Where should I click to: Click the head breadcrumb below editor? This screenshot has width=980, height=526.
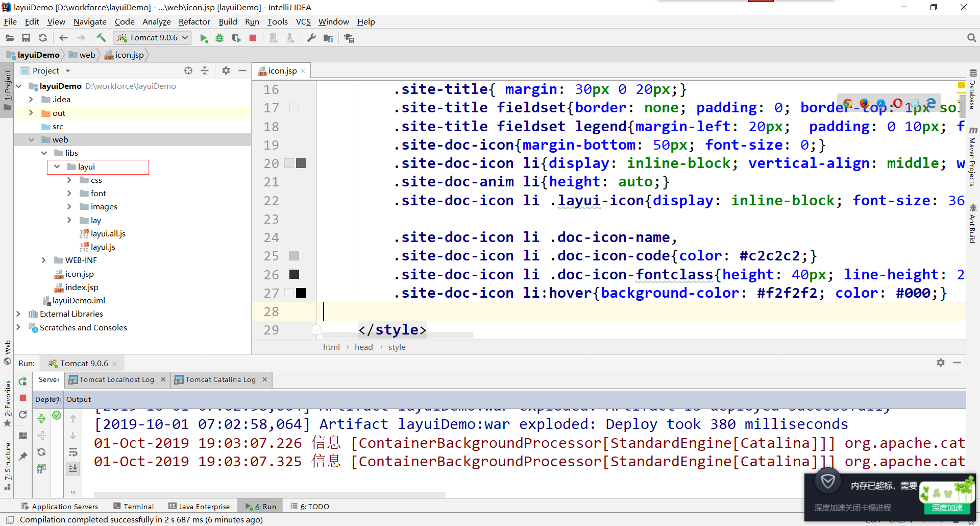(x=364, y=347)
